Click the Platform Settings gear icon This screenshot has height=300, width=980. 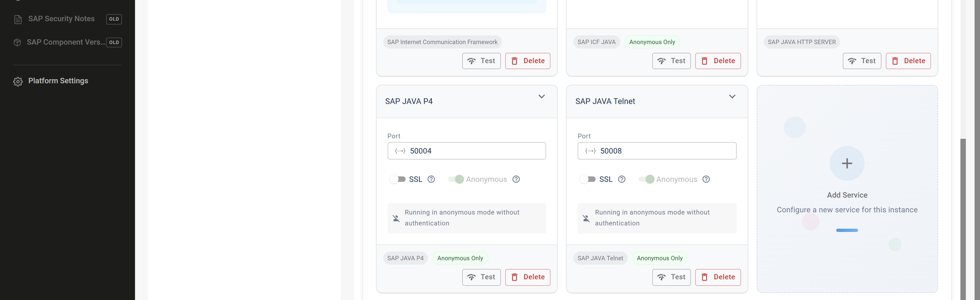click(x=18, y=81)
